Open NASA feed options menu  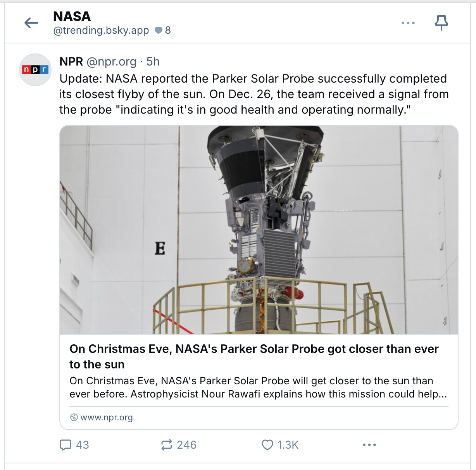[x=408, y=23]
